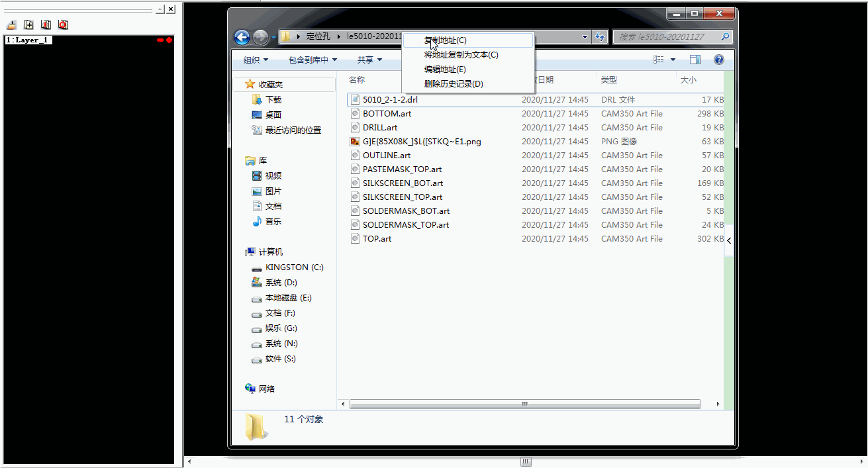Click the Explorer back arrow button
This screenshot has width=868, height=468.
(242, 37)
